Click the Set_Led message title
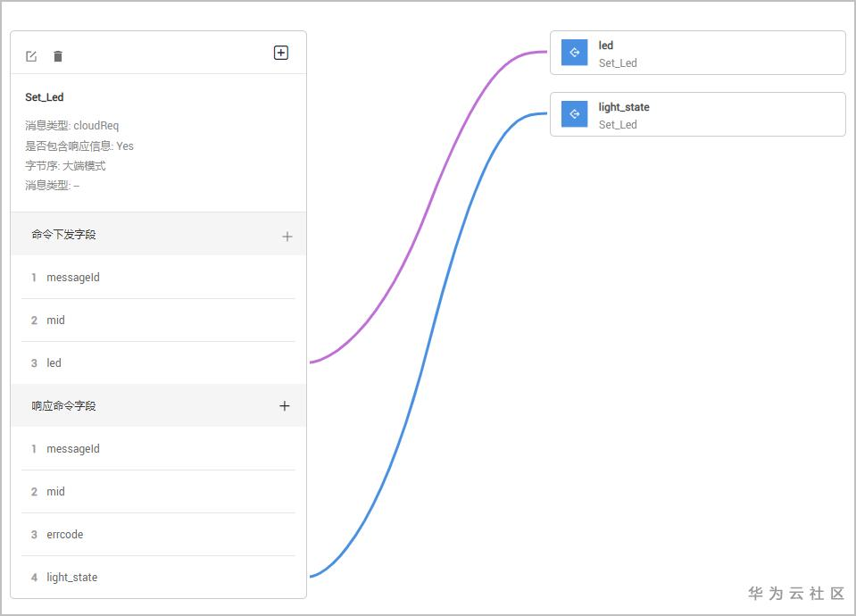Image resolution: width=856 pixels, height=616 pixels. point(45,97)
